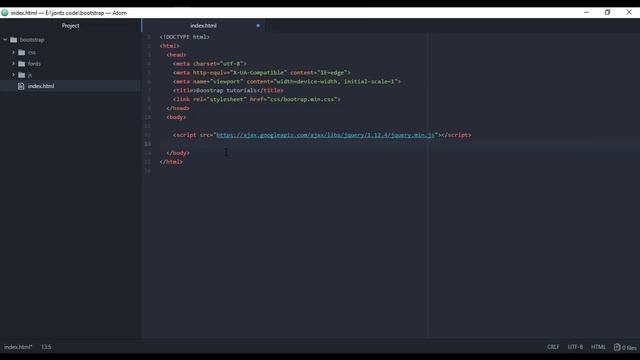Click the closing </body> tag
Viewport: 640px width, 360px height.
178,153
